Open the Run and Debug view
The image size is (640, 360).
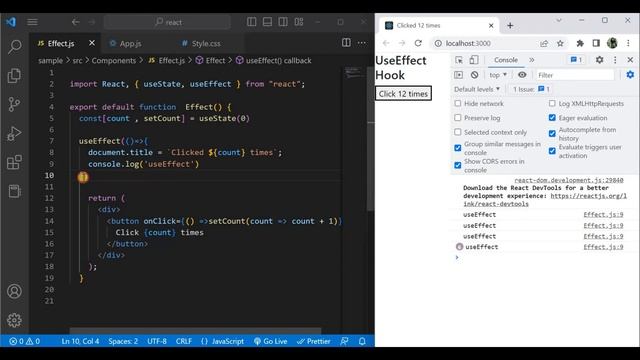pyautogui.click(x=14, y=133)
